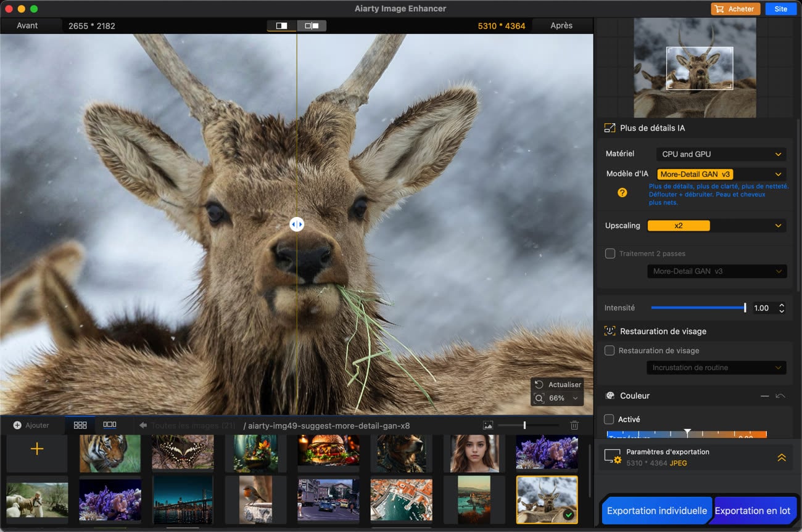The width and height of the screenshot is (802, 532).
Task: Click the trash icon to delete image
Action: click(x=574, y=425)
